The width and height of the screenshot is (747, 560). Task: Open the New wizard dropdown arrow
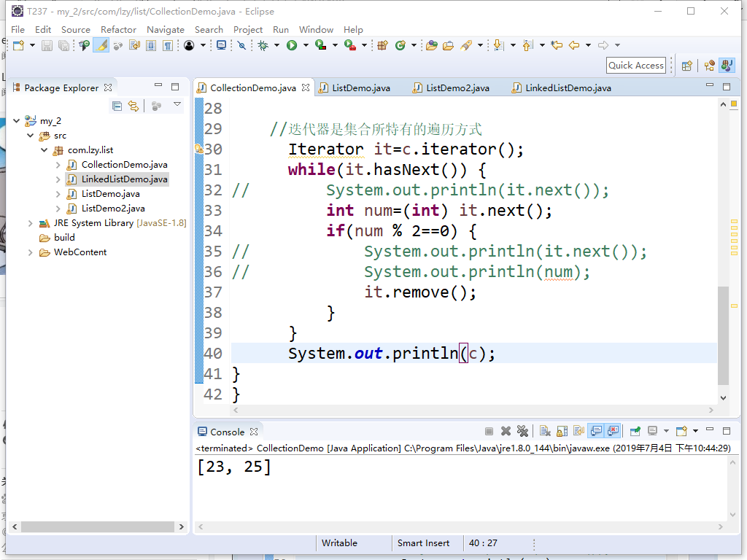click(x=32, y=45)
